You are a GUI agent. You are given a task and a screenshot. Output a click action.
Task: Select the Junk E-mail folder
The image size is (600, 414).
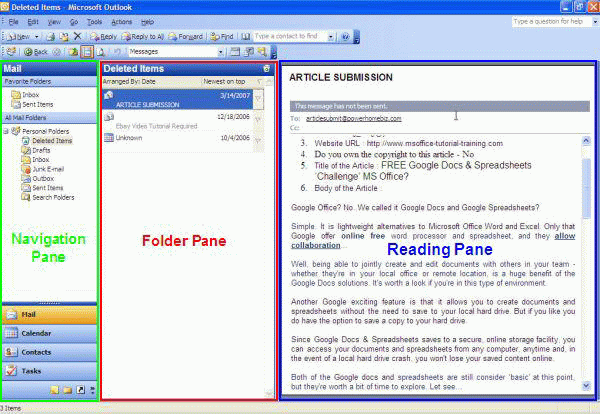(42, 169)
